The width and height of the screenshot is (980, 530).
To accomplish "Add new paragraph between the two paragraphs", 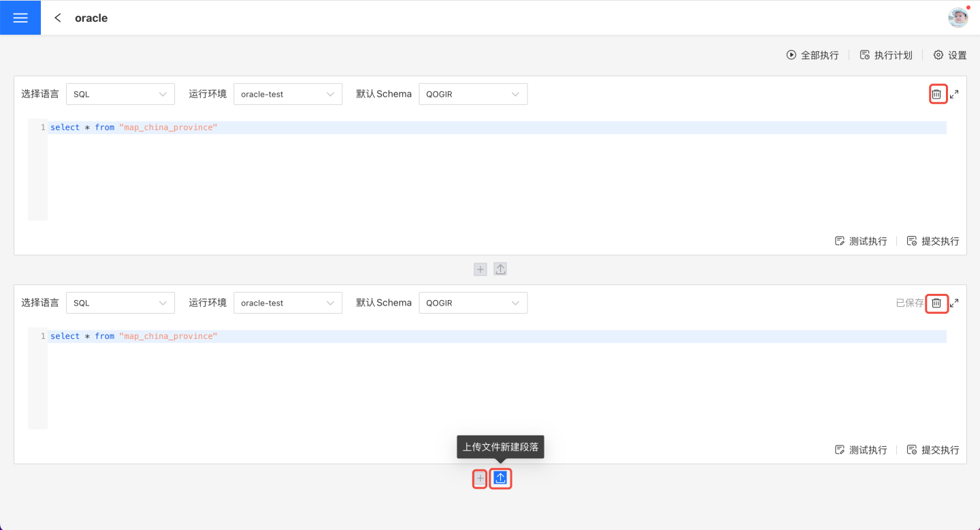I will point(480,269).
